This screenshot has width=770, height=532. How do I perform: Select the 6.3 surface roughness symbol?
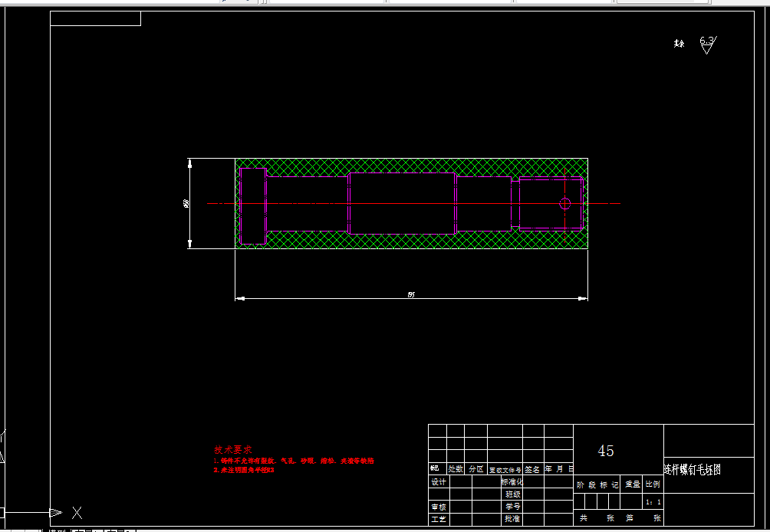click(708, 44)
